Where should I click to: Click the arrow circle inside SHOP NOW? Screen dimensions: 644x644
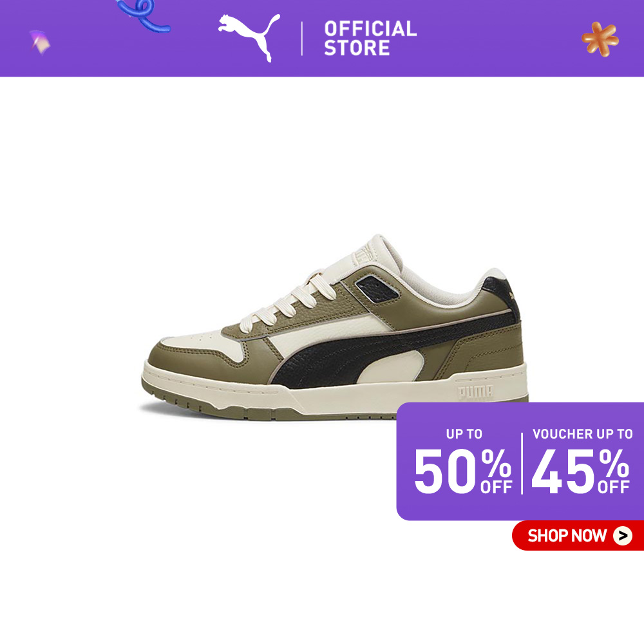tap(623, 536)
